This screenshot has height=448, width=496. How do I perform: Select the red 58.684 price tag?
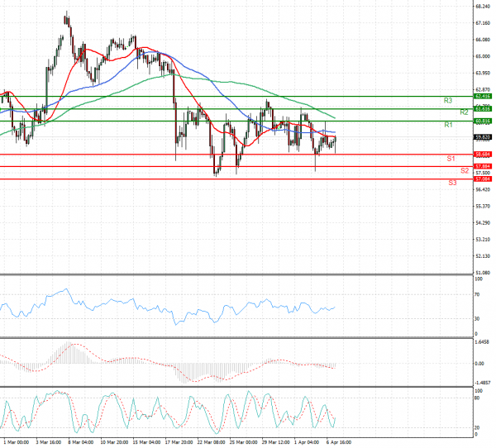pyautogui.click(x=483, y=155)
